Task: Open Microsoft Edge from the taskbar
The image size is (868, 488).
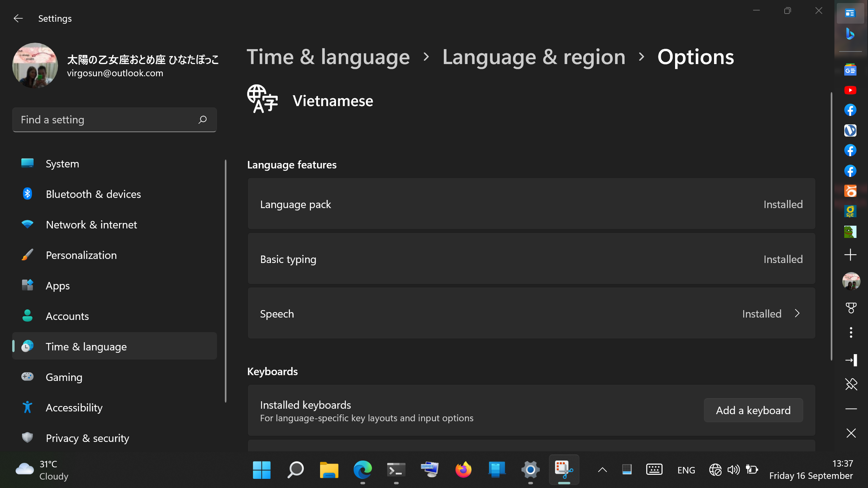Action: (x=362, y=470)
